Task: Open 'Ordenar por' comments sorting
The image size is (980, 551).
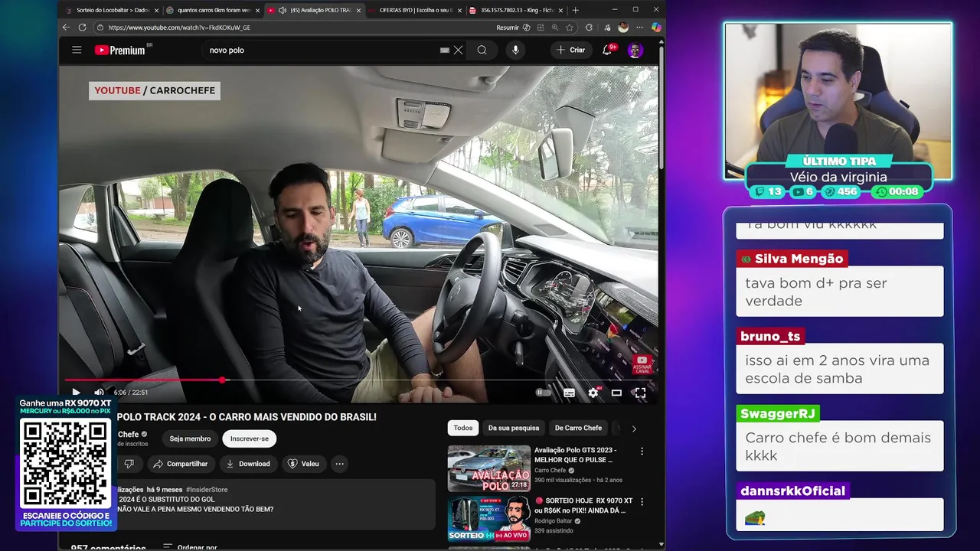Action: coord(191,547)
